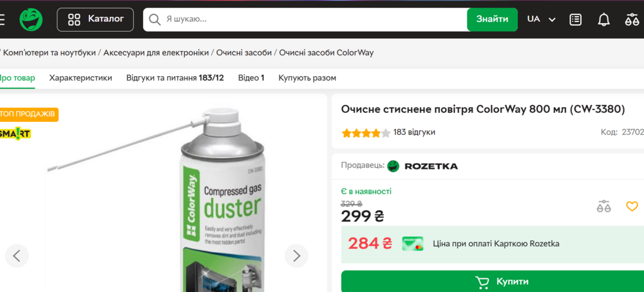
Task: Open comparison scales icon in header
Action: [x=632, y=19]
